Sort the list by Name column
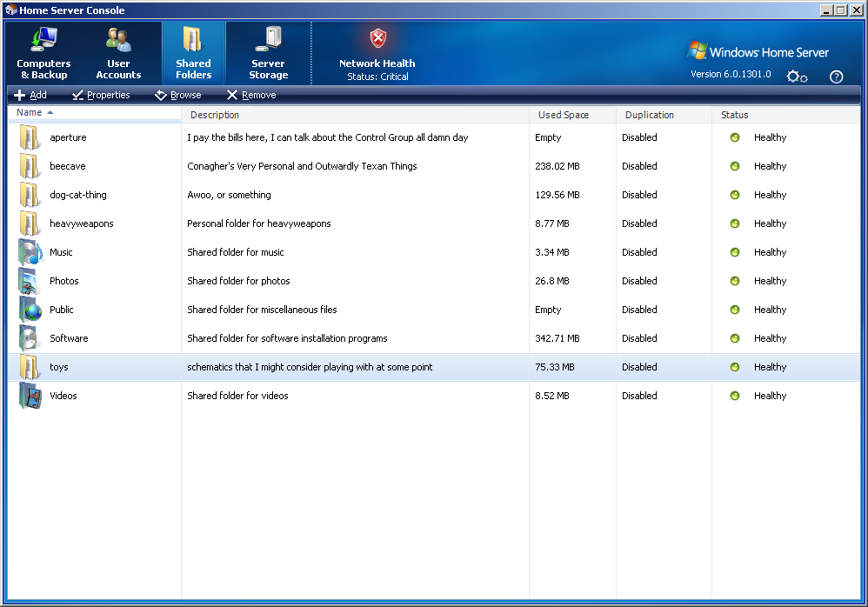868x607 pixels. [x=30, y=113]
